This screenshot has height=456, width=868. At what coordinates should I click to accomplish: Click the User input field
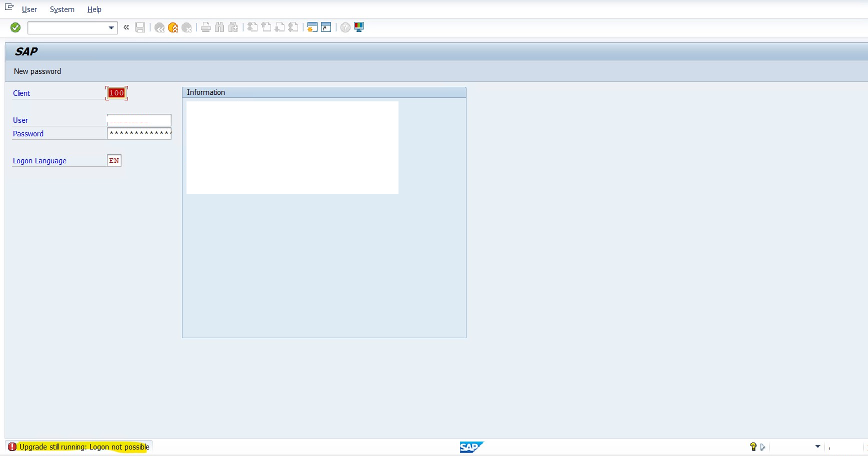point(139,120)
